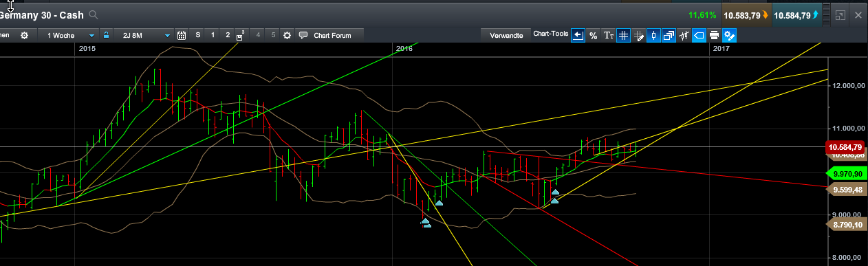Click the 2017 date axis label
Screen dimensions: 868x266
[x=721, y=48]
